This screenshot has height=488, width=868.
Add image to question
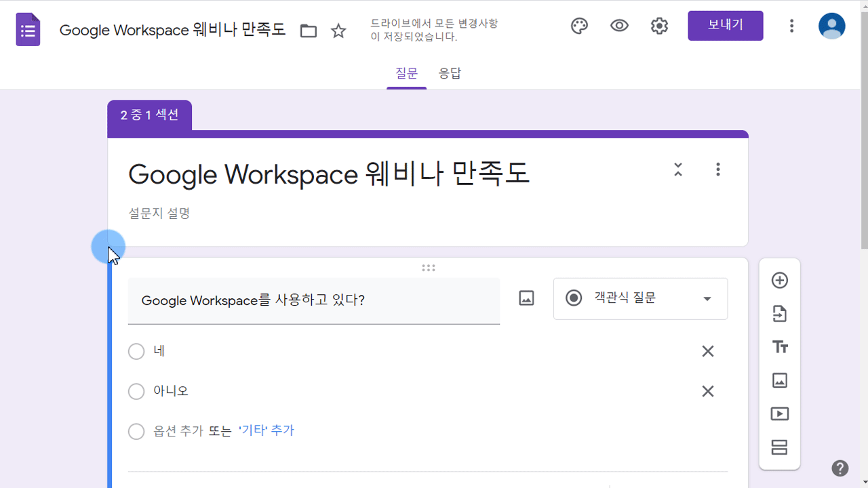(527, 298)
